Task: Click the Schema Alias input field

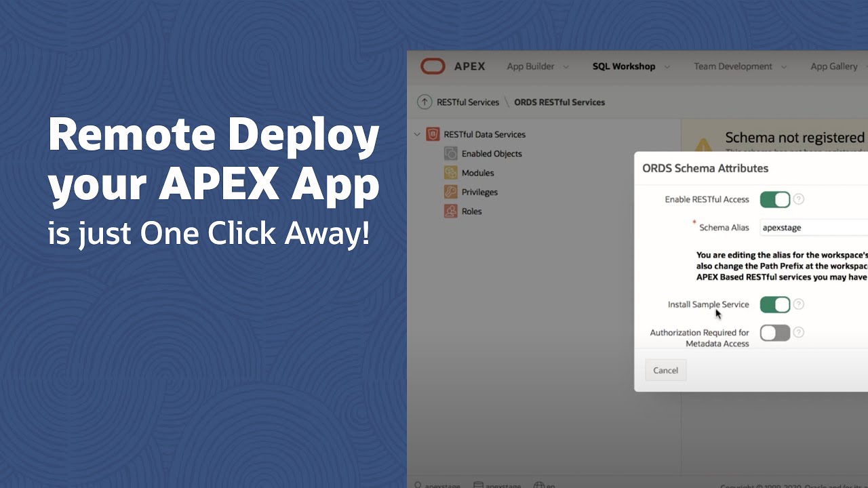Action: point(814,228)
